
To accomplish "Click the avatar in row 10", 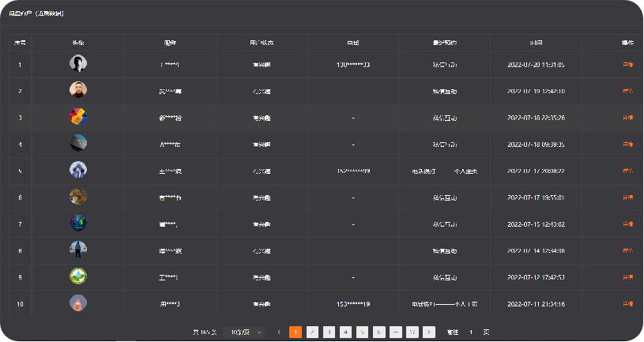I will (78, 303).
